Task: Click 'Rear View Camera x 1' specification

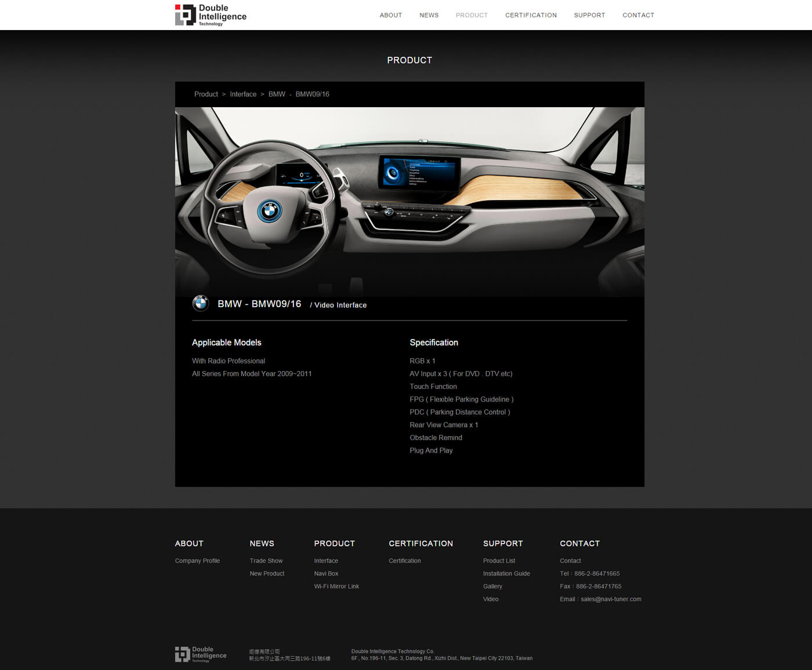Action: click(444, 425)
